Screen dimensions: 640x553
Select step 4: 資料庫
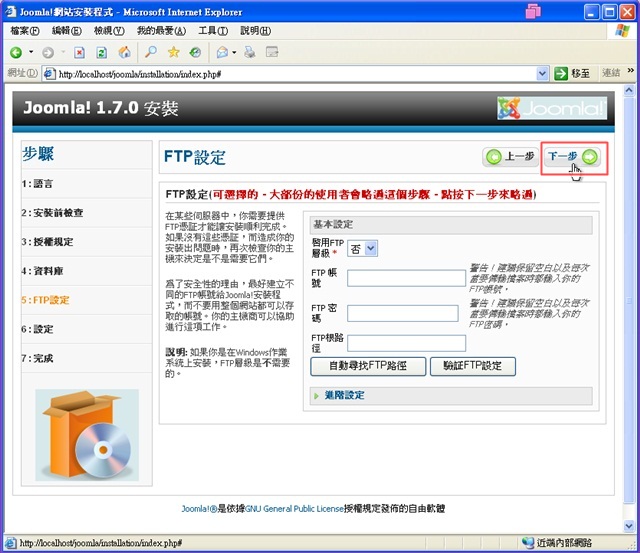coord(42,271)
